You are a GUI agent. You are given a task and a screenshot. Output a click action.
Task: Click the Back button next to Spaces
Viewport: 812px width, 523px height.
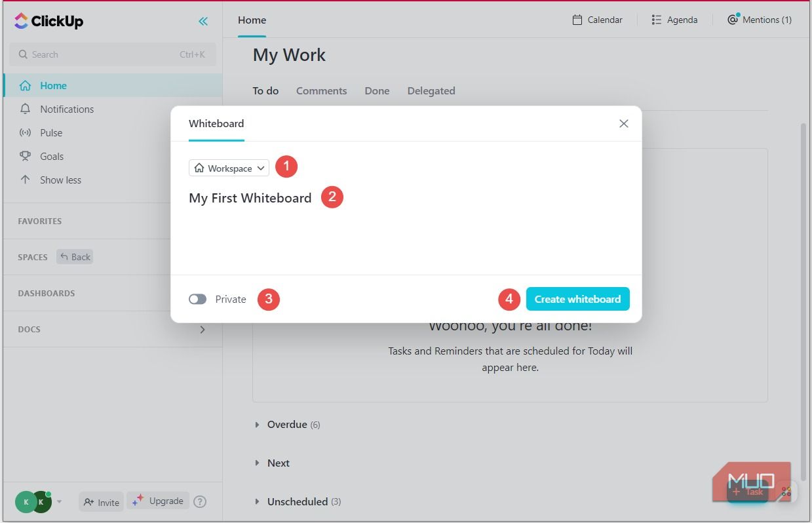tap(75, 257)
